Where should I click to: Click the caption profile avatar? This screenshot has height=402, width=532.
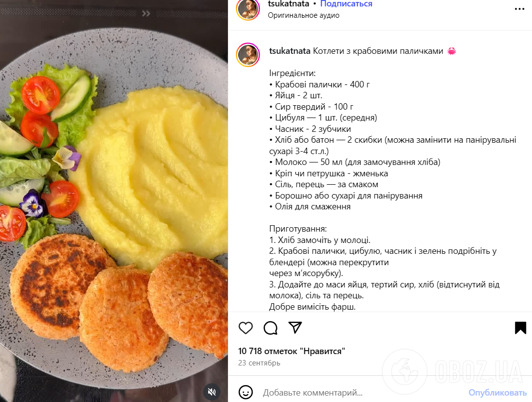tap(248, 55)
